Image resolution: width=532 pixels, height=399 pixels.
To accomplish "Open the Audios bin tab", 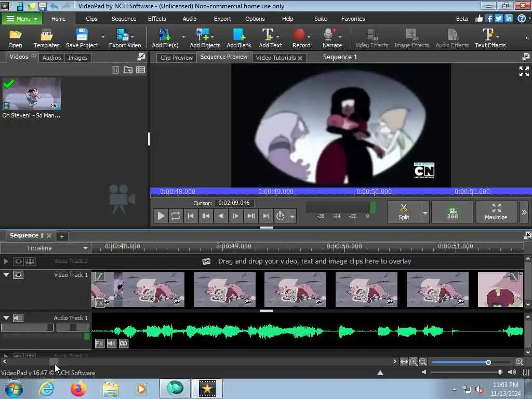I will coord(51,58).
